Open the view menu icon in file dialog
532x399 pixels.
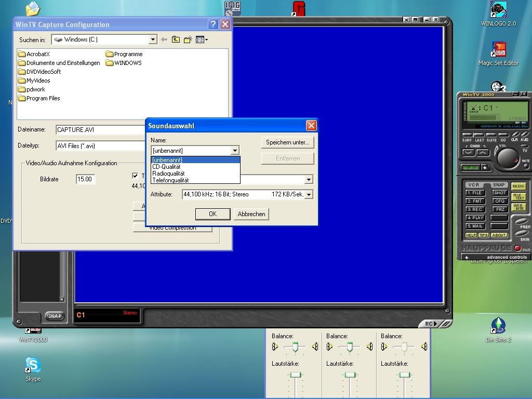point(202,39)
